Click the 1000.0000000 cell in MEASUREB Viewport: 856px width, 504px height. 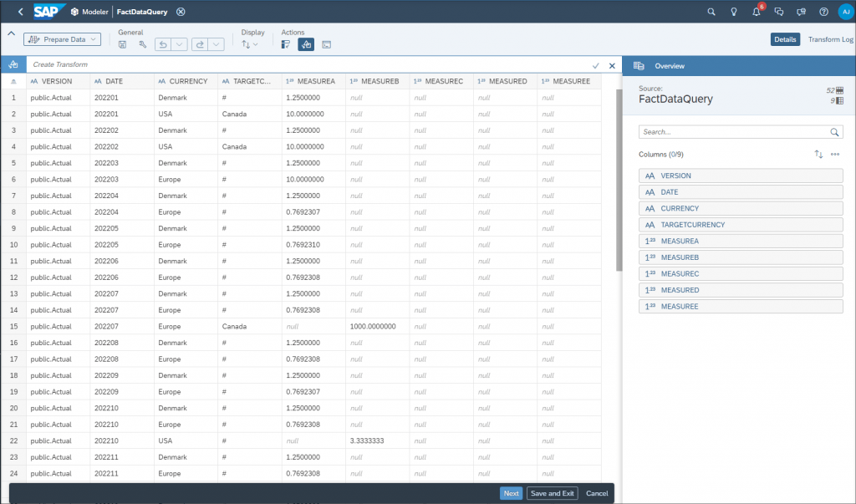(377, 327)
